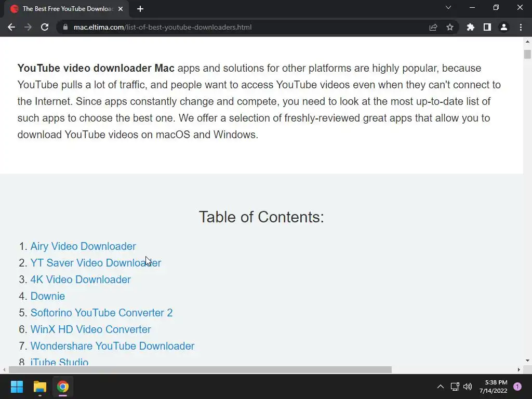Click the forward navigation arrow
The image size is (532, 399).
coord(28,27)
